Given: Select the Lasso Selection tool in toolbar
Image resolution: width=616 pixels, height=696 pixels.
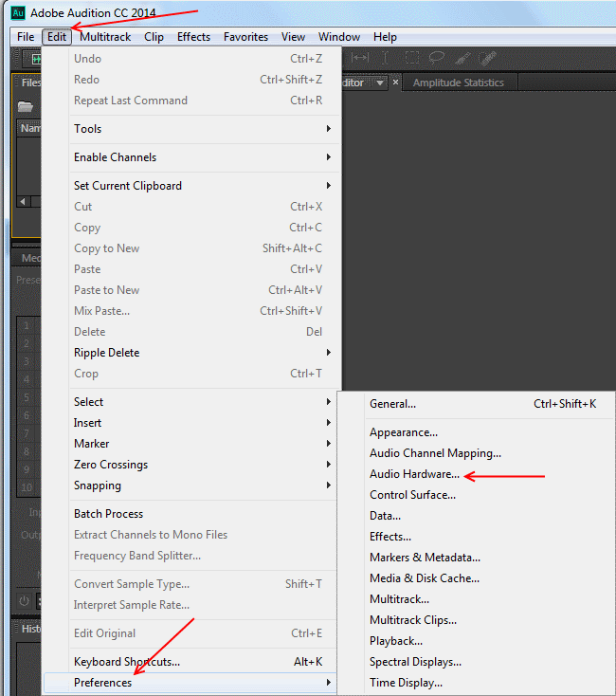Looking at the screenshot, I should (x=436, y=59).
